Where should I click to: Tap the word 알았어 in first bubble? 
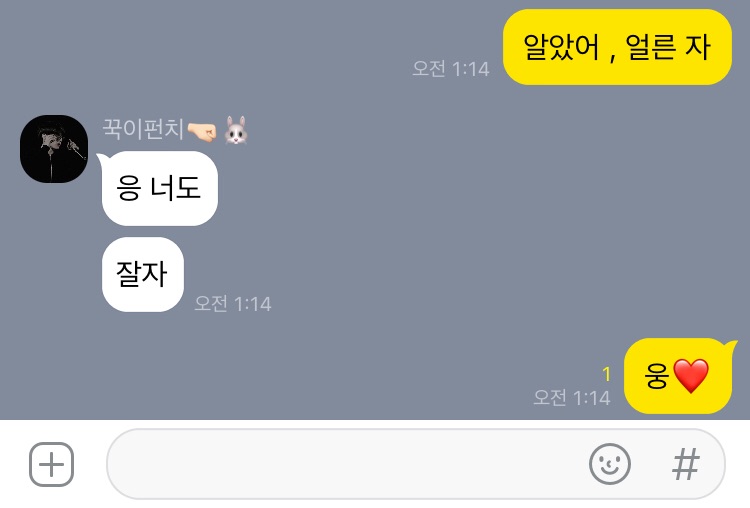coord(561,47)
